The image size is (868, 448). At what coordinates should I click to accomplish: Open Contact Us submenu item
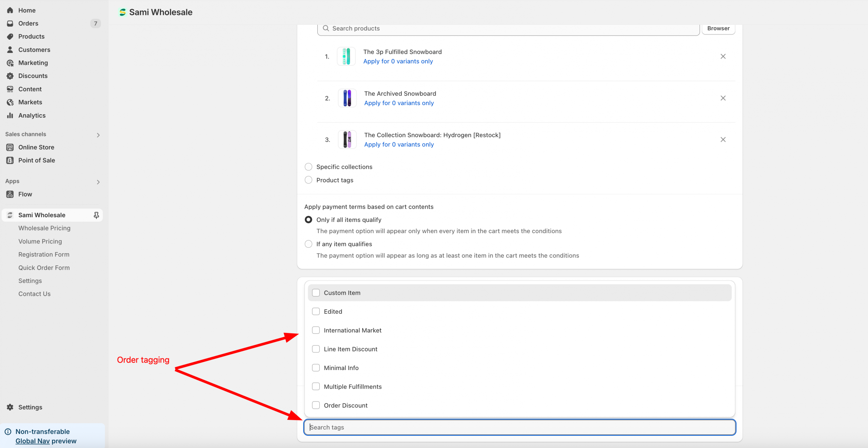[x=34, y=294]
